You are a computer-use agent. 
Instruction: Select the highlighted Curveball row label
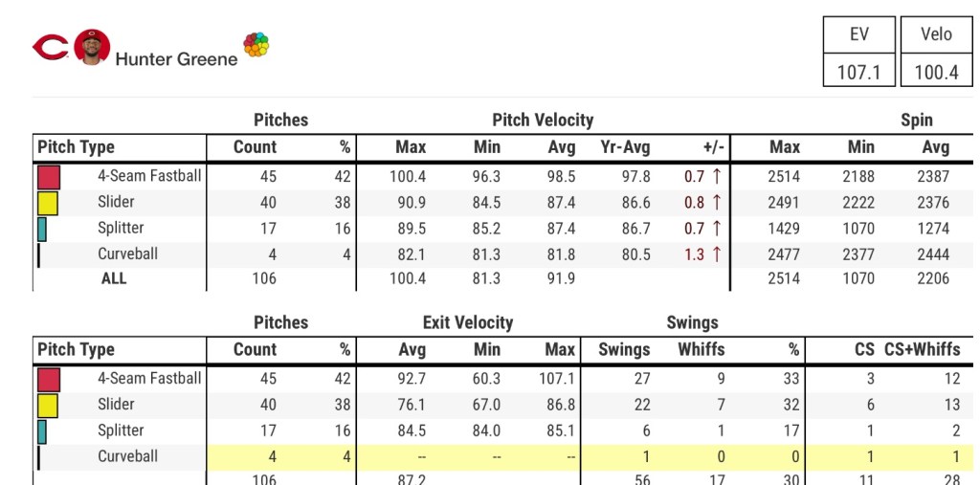tap(127, 456)
